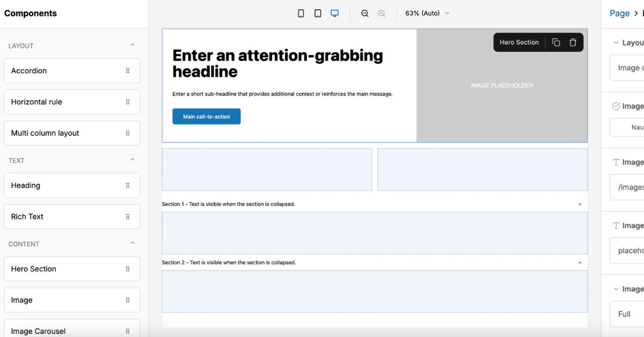Switch to mobile preview mode
Screen dimensions: 644x337
pyautogui.click(x=301, y=13)
